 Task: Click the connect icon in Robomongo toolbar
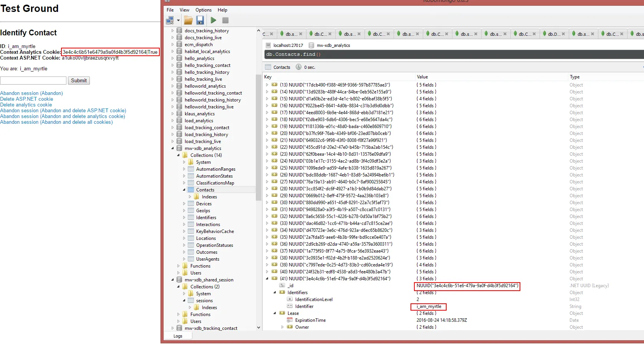(x=170, y=20)
